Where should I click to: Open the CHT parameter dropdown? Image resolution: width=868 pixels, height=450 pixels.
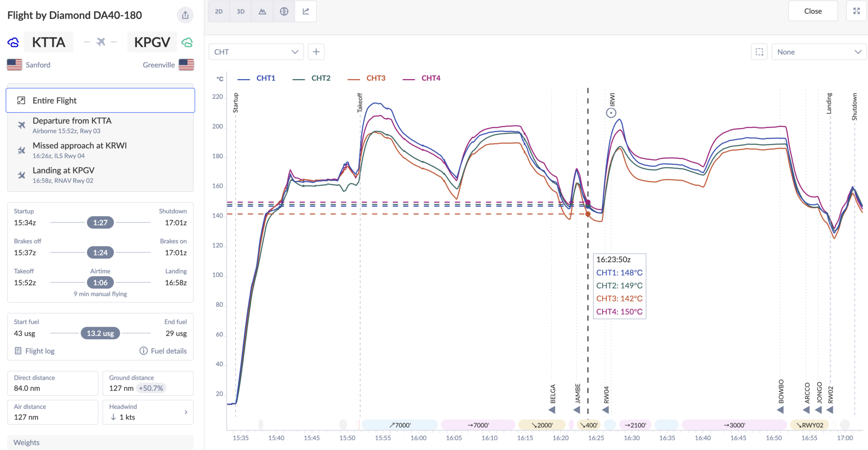(256, 52)
